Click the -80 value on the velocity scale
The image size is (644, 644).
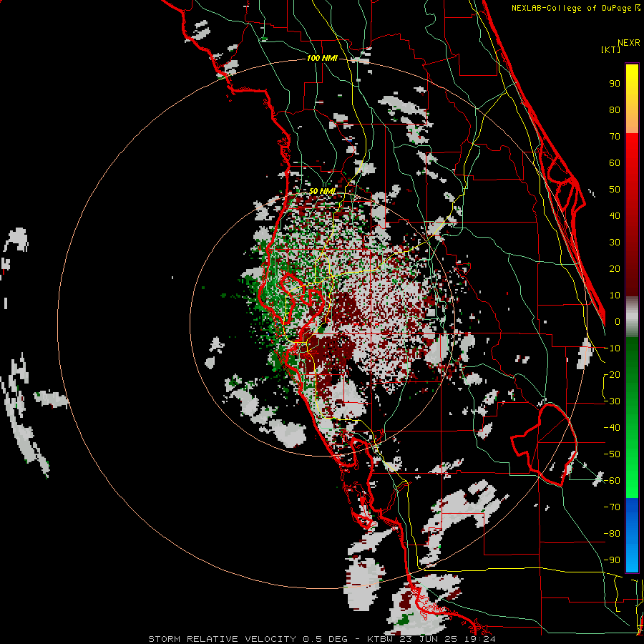tap(612, 534)
